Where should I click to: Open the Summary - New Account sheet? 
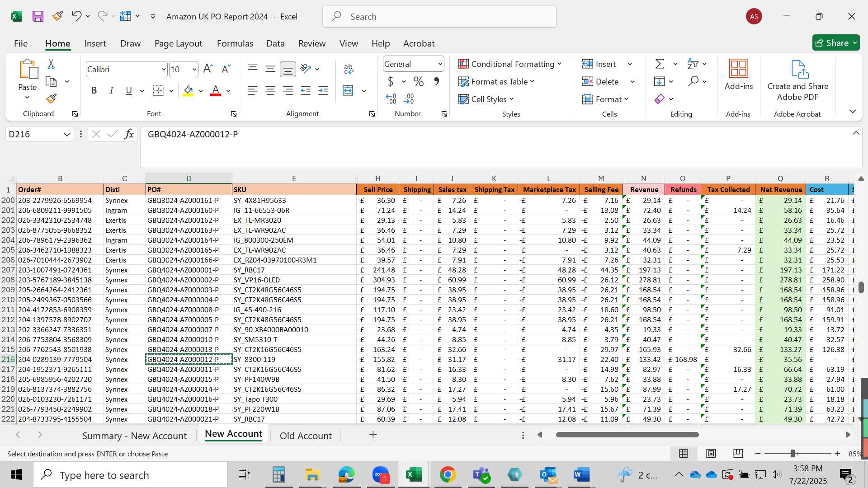pyautogui.click(x=134, y=436)
